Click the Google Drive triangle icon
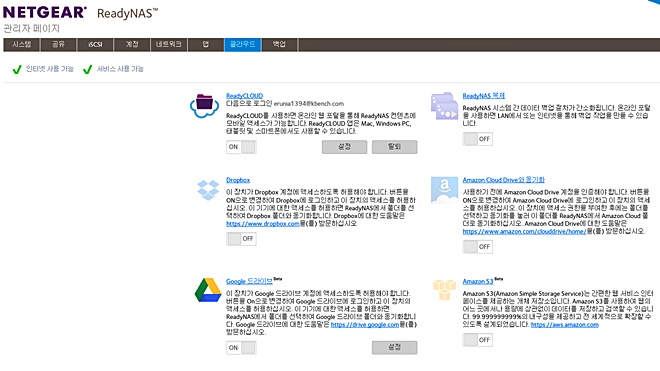Image resolution: width=660 pixels, height=371 pixels. (x=208, y=290)
